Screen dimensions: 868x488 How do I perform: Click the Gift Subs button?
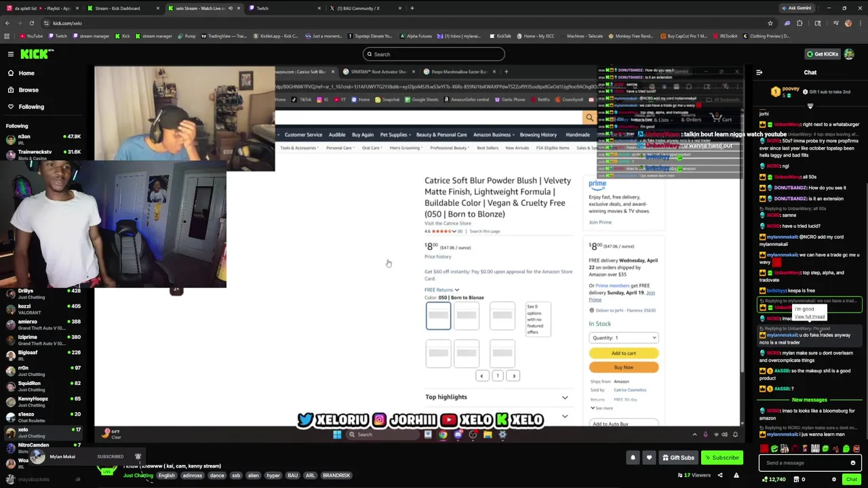coord(678,457)
